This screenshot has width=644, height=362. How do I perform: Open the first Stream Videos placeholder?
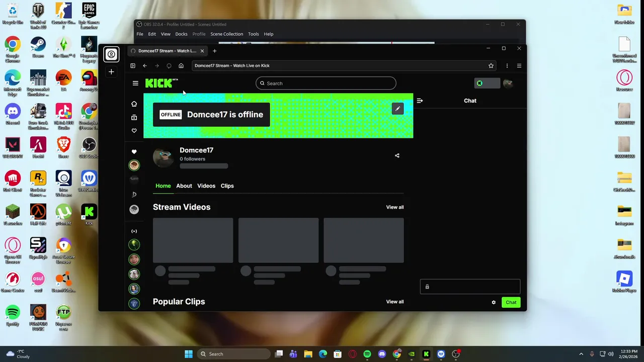[193, 240]
